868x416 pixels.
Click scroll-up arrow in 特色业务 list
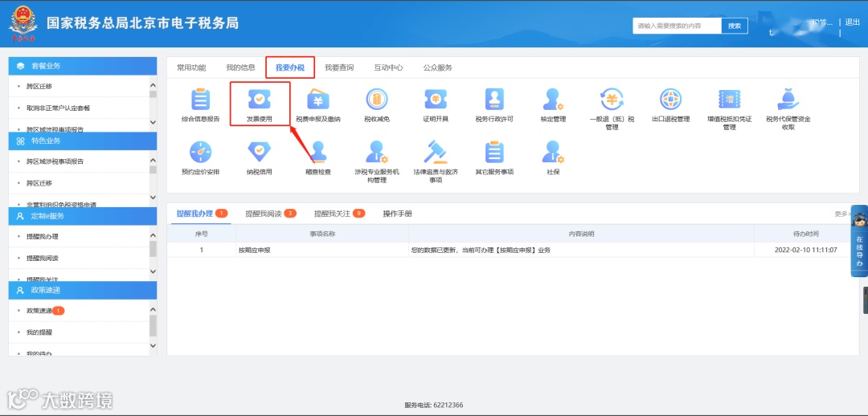click(154, 161)
